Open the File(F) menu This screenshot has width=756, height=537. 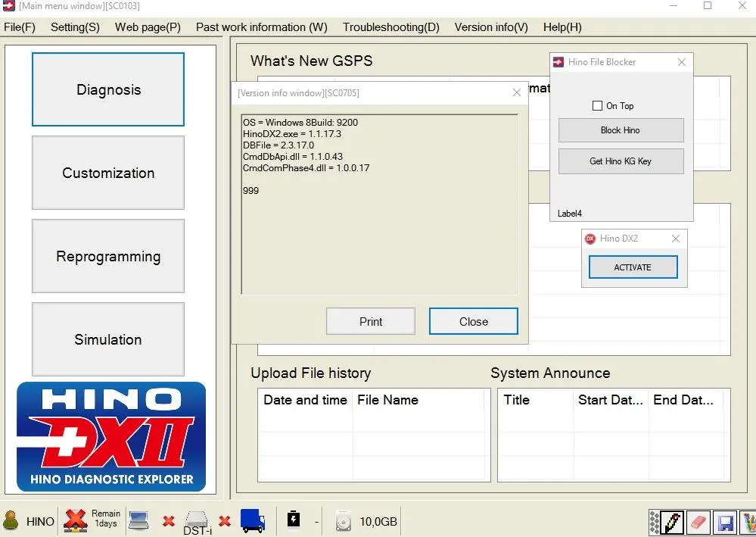[20, 27]
